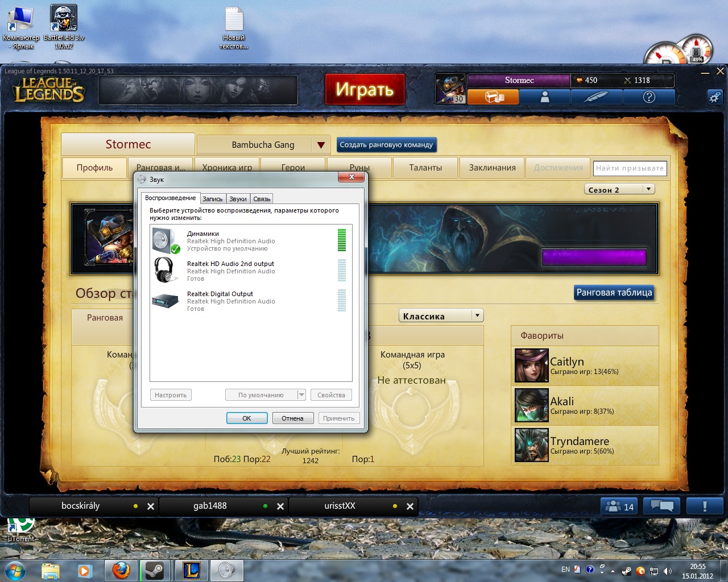Image resolution: width=728 pixels, height=582 pixels.
Task: Open the notifications exclamation mark button
Action: [x=705, y=506]
